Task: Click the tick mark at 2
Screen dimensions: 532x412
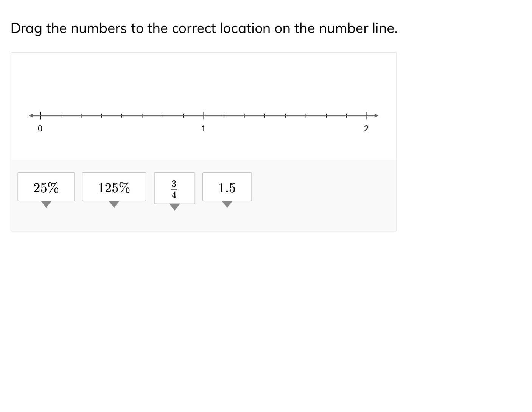Action: (366, 115)
